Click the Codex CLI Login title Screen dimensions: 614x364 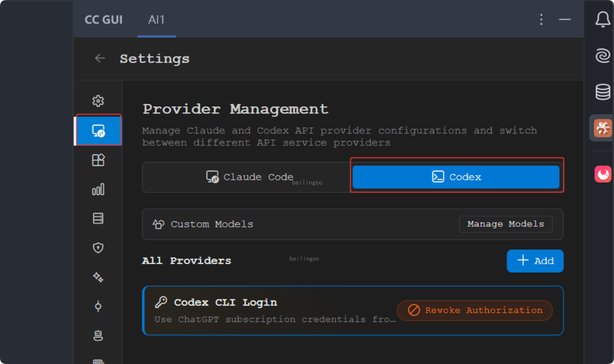point(225,303)
